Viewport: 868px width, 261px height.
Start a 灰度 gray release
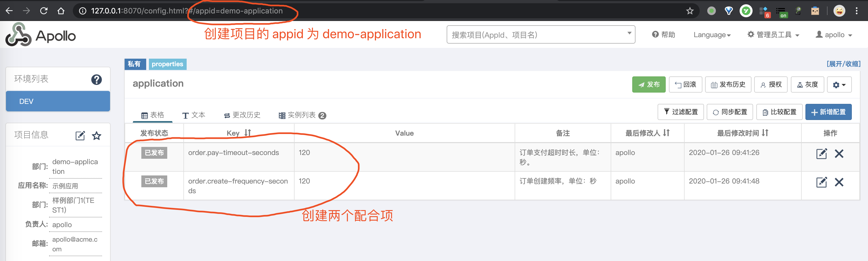[807, 84]
